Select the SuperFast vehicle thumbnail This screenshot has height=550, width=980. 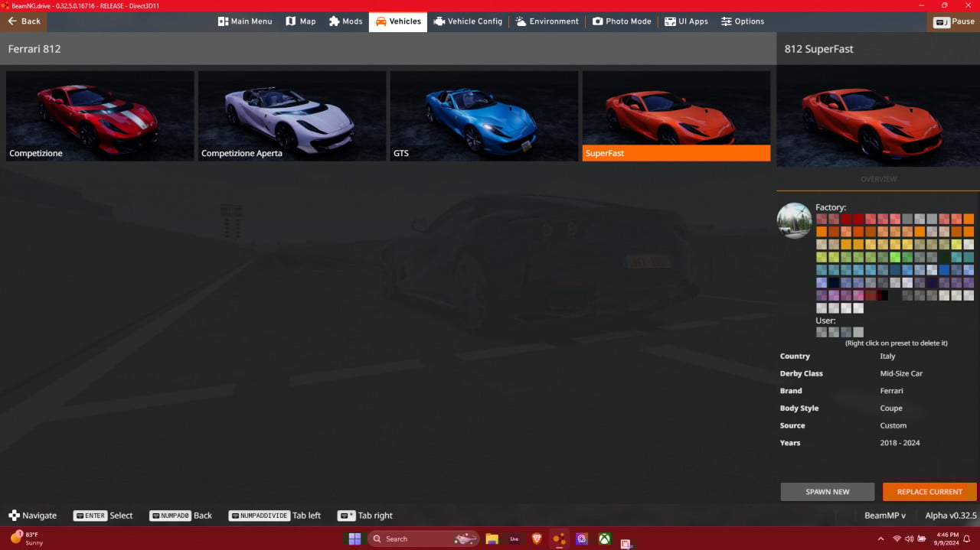(676, 116)
